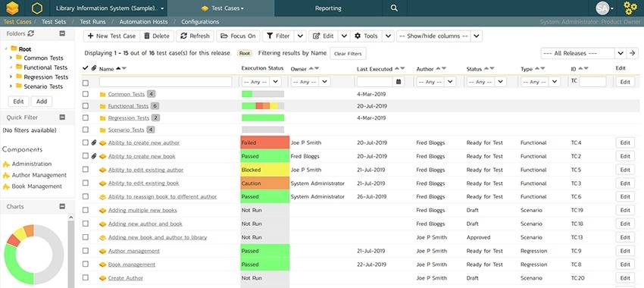Click the paperclip on Ability to create new author
The width and height of the screenshot is (644, 288).
tap(94, 142)
